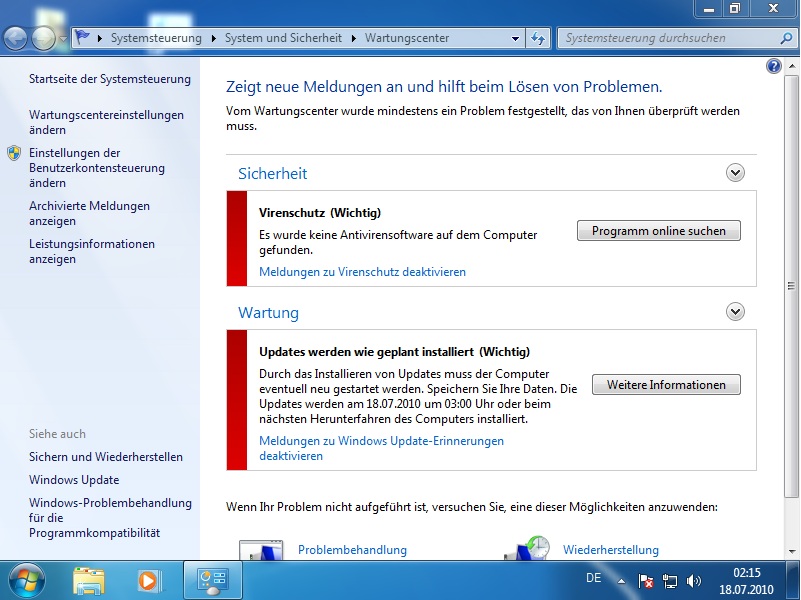Click Systemsteuerung in the breadcrumb path
Image resolution: width=801 pixels, height=600 pixels.
(x=155, y=38)
